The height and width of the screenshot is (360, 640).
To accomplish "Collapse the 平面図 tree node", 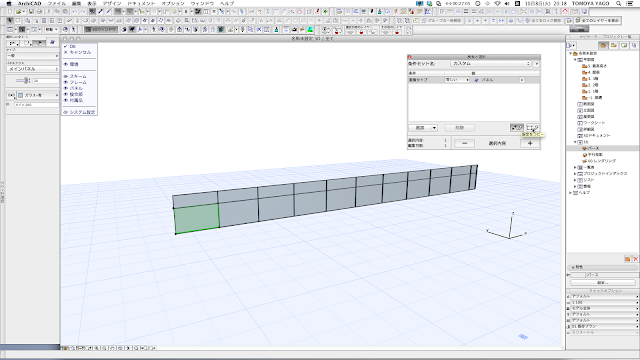I will (x=575, y=60).
